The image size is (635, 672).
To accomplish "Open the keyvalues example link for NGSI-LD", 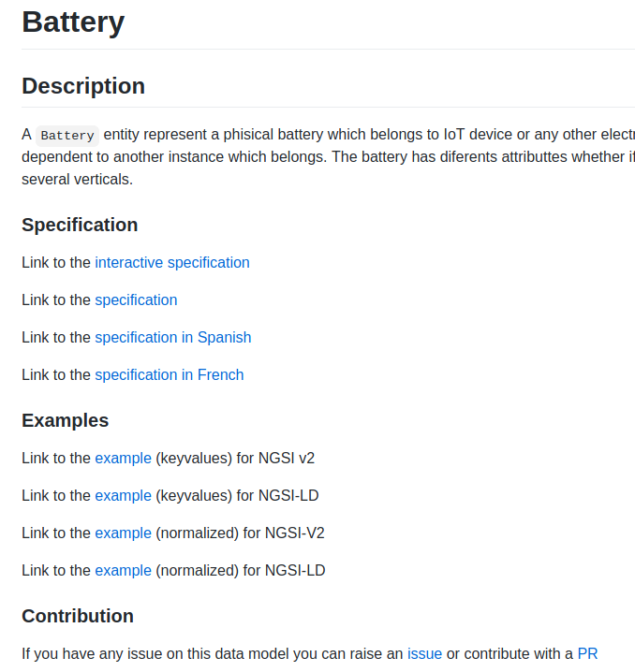I will 123,496.
